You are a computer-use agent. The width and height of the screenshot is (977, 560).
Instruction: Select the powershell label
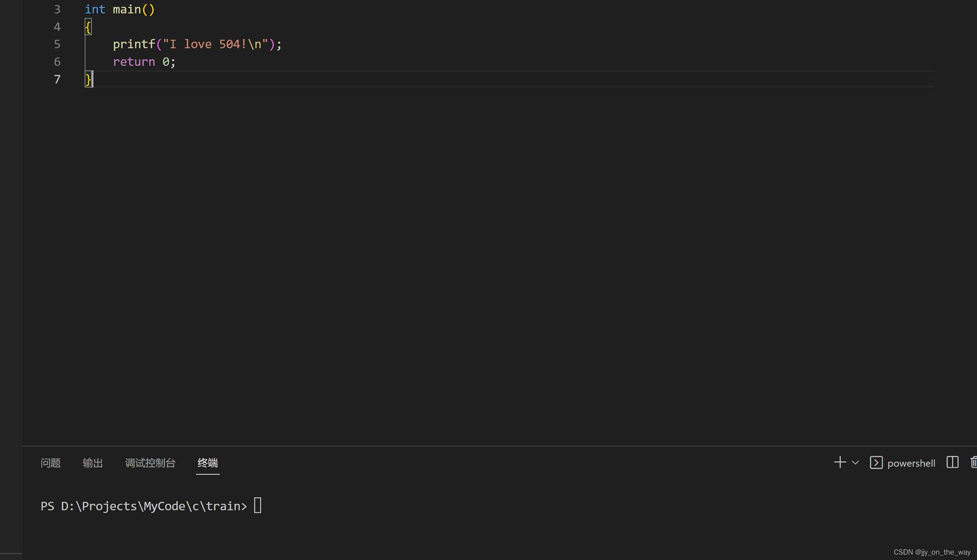[x=911, y=463]
